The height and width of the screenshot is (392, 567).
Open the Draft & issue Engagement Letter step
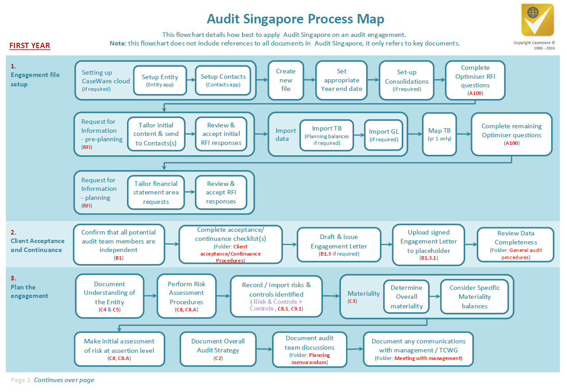click(x=339, y=244)
